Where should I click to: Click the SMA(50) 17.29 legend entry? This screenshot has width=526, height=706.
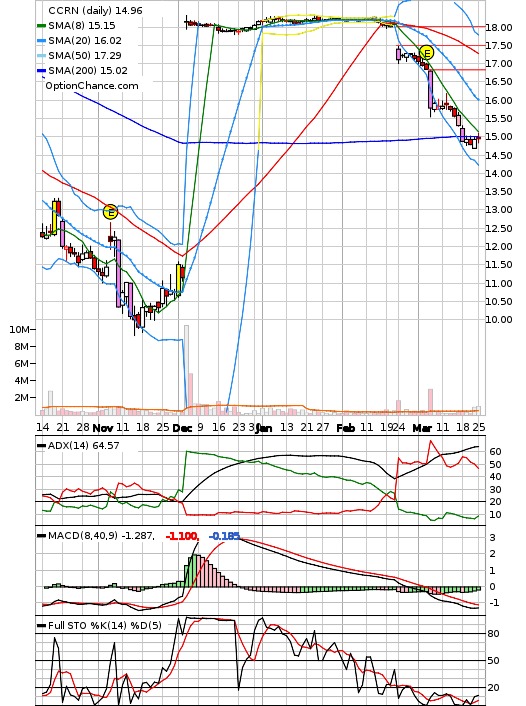[x=85, y=55]
